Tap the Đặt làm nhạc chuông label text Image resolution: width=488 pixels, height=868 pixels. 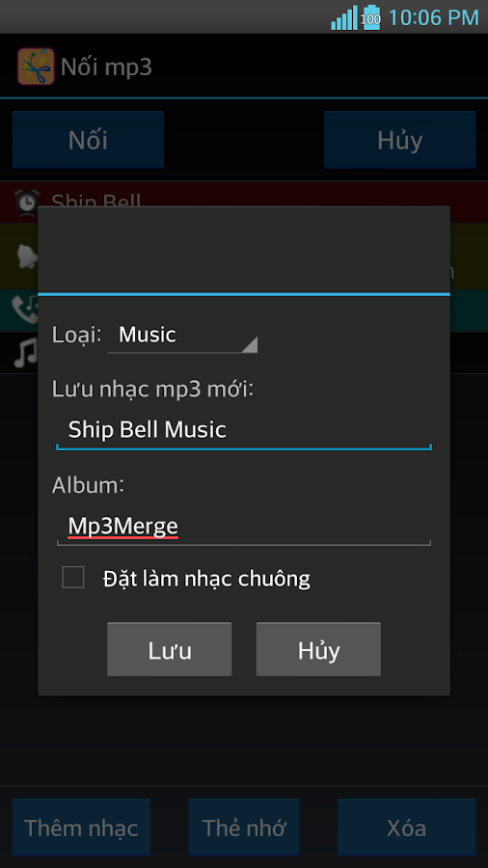206,579
